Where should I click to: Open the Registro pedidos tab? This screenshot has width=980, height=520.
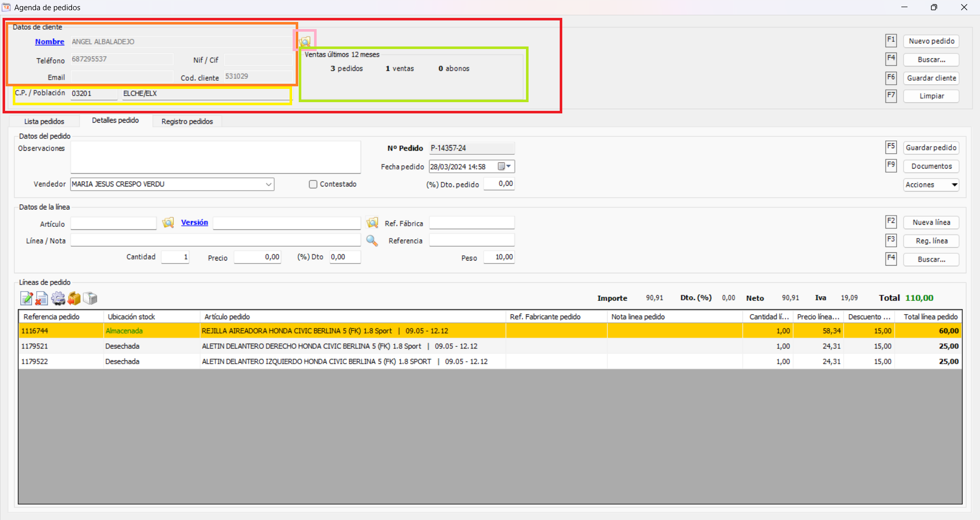tap(187, 122)
